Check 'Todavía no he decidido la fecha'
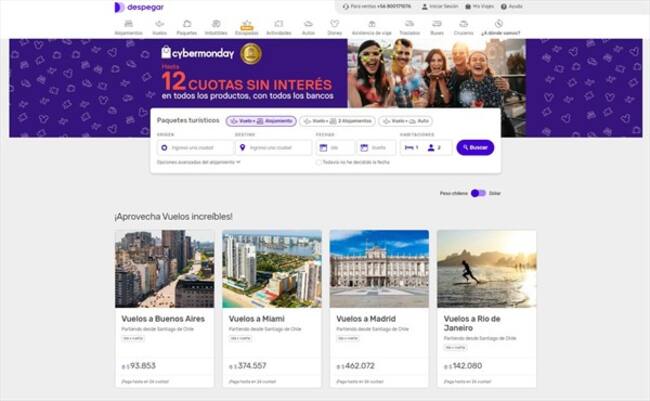Viewport: 650px width, 401px height. [x=319, y=162]
